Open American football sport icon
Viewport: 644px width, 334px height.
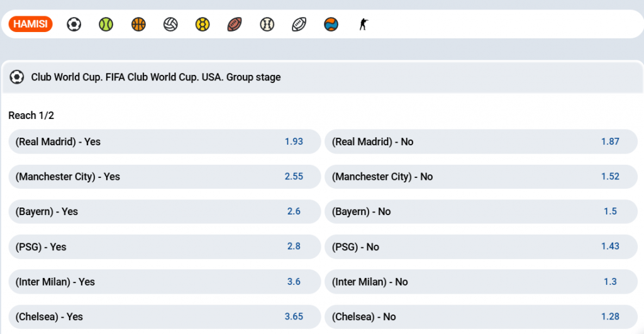click(x=235, y=25)
